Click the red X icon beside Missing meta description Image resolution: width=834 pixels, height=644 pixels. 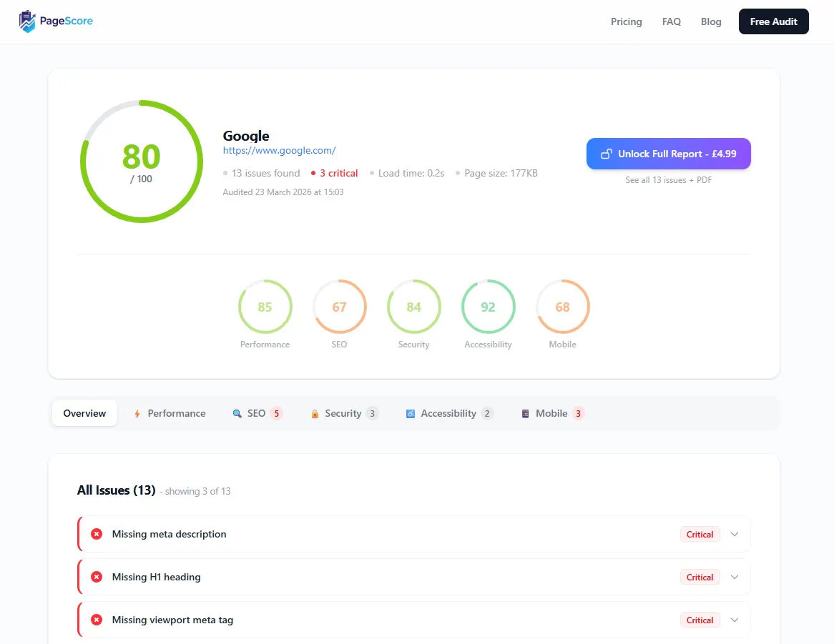pos(97,534)
